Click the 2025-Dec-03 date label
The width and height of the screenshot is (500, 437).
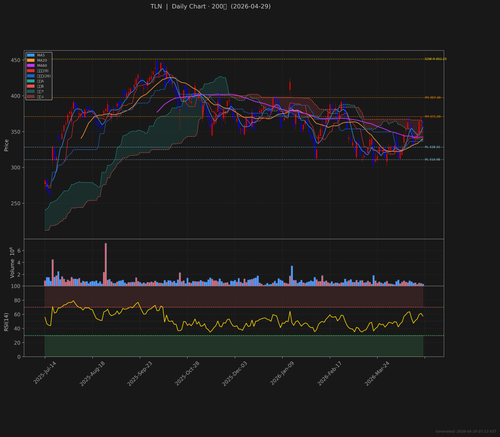234,373
